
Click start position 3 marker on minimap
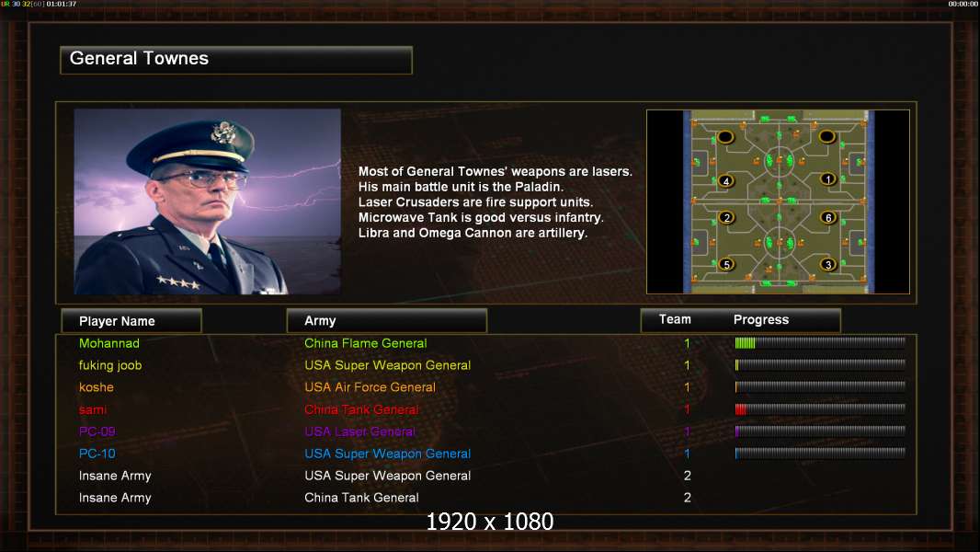pos(828,264)
